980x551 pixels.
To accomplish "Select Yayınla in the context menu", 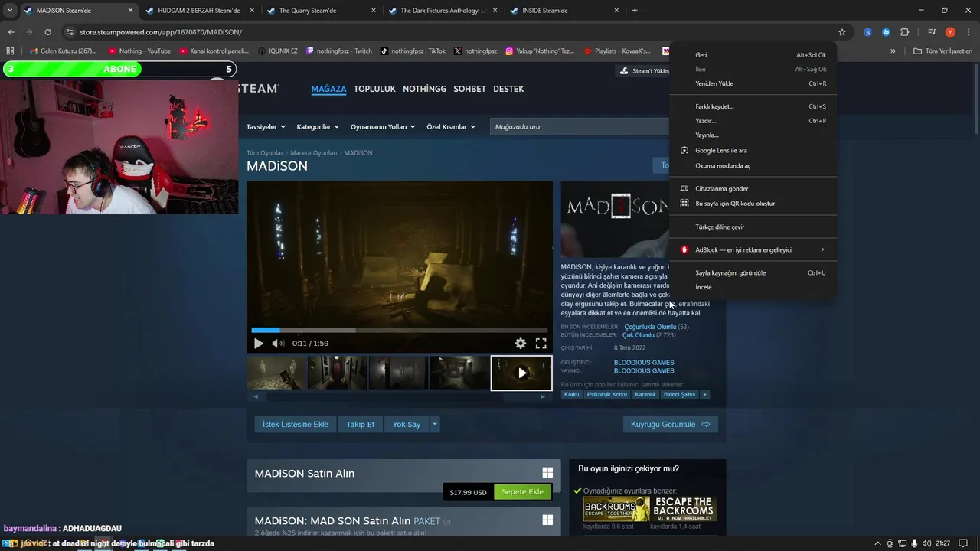I will tap(753, 135).
